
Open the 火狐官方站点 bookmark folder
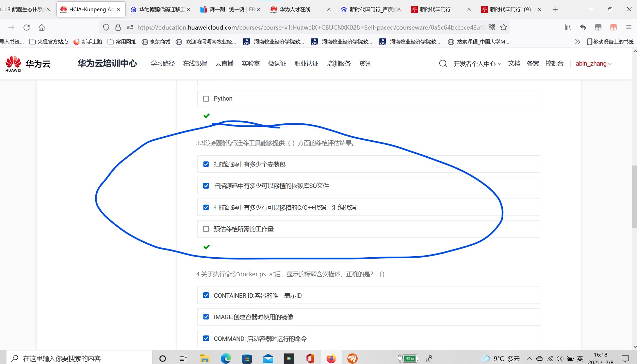(49, 42)
